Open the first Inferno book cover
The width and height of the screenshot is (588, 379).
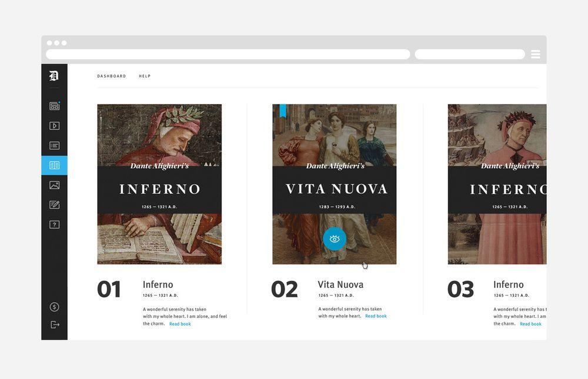159,184
